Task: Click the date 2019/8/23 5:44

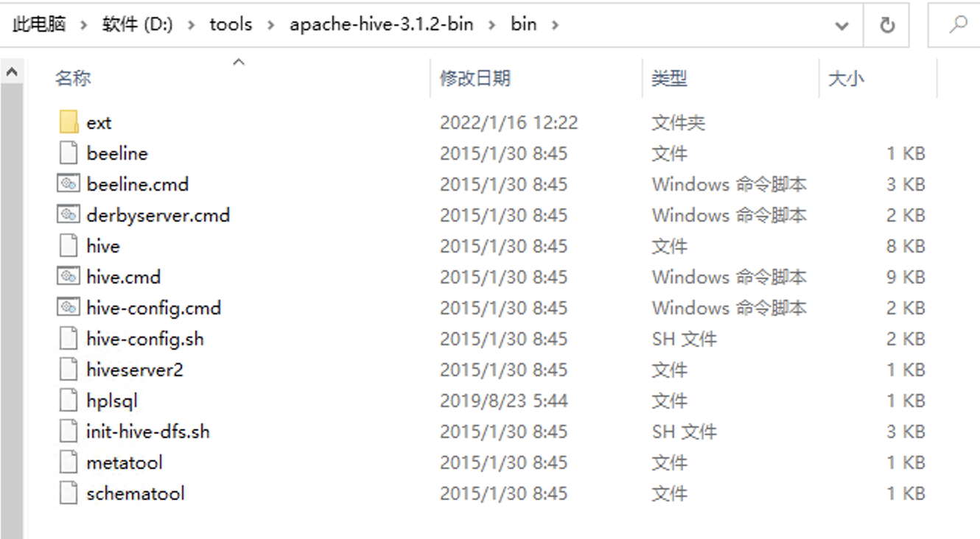Action: [503, 401]
